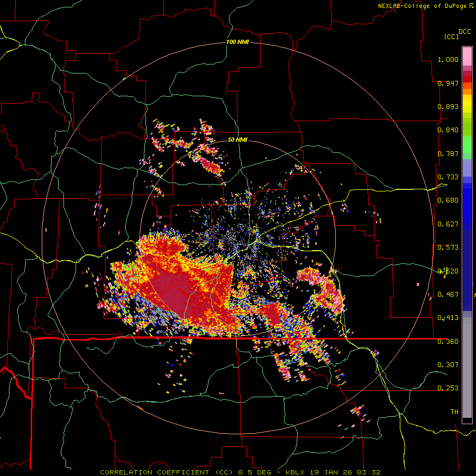Screen dimensions: 476x476
Task: Click the 0.307 scale value
Action: (448, 364)
